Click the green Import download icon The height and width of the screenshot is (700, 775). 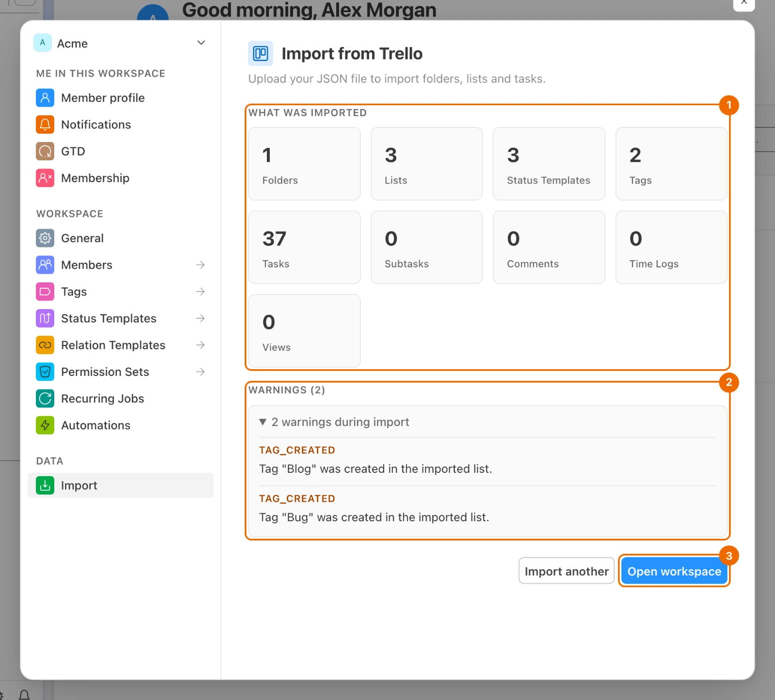tap(45, 485)
